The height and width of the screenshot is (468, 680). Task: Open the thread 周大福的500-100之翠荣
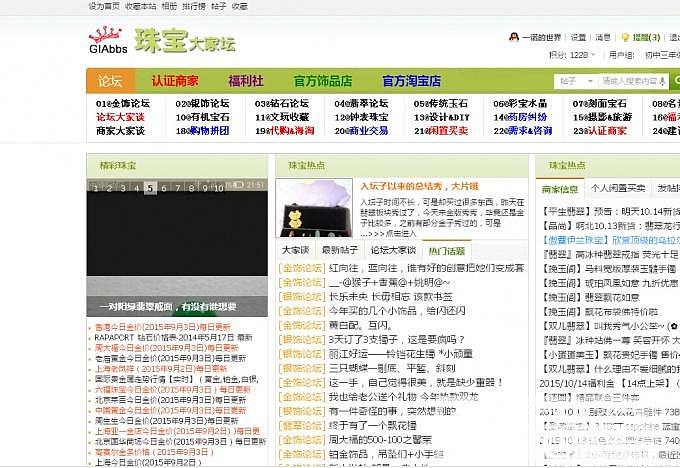[380, 440]
